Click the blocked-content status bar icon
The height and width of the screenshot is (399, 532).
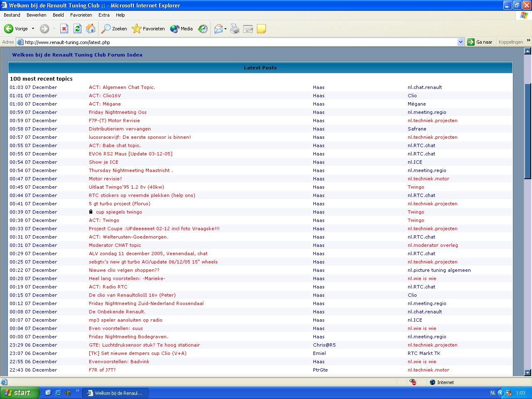[x=413, y=382]
